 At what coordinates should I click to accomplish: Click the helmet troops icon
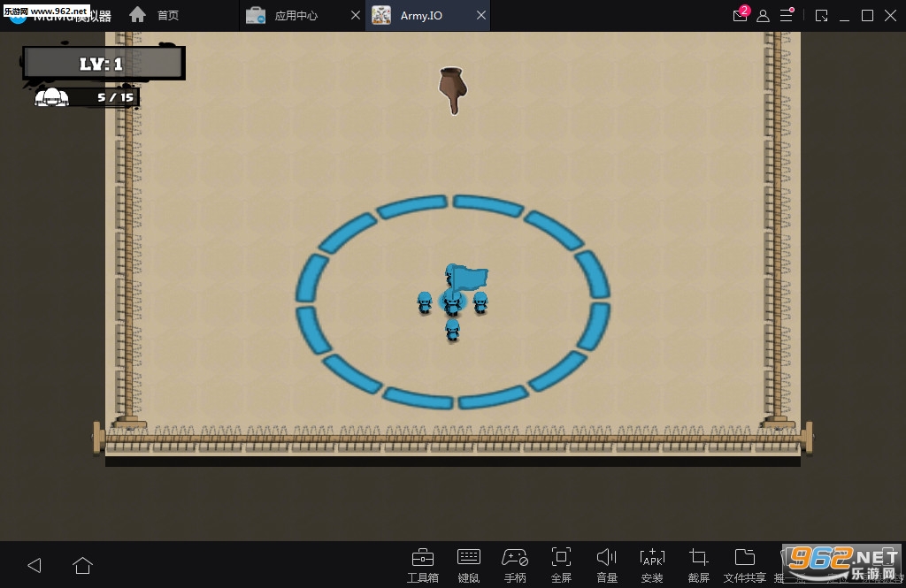(x=51, y=97)
